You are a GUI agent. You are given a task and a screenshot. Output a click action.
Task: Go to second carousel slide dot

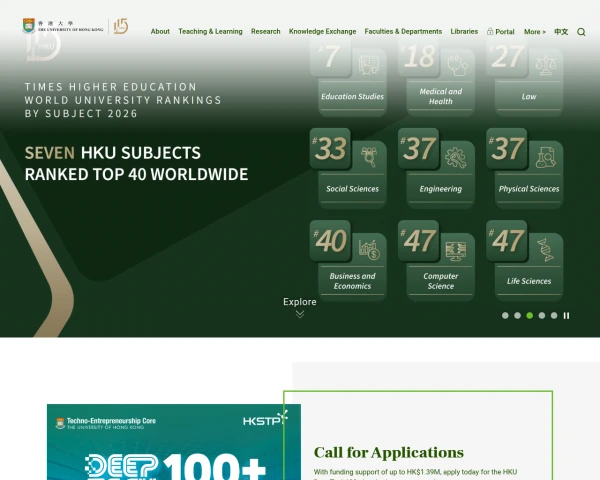tap(517, 315)
